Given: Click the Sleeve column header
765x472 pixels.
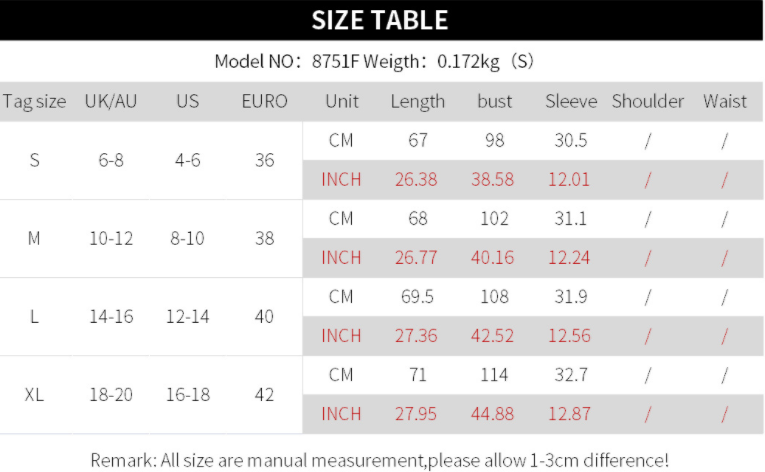Looking at the screenshot, I should 571,101.
